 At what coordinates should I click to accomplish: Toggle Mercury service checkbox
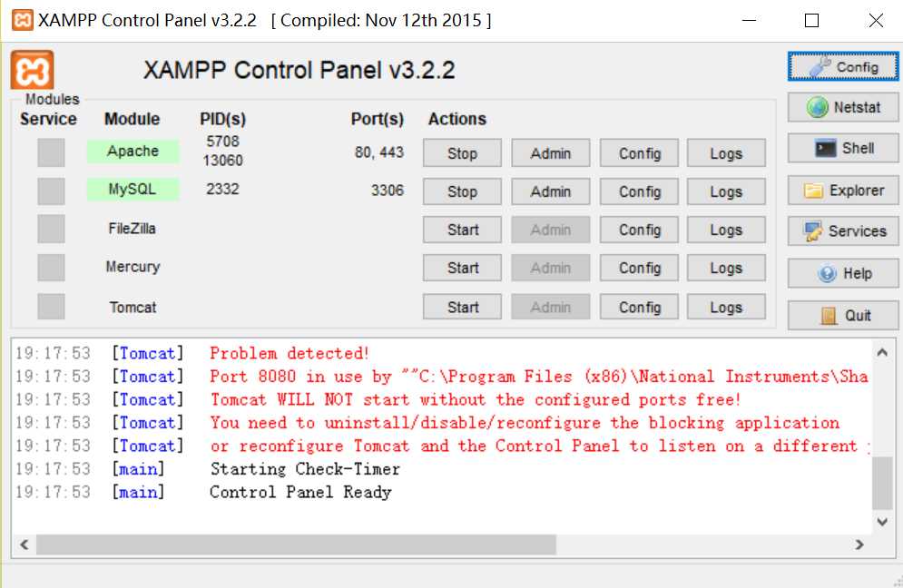(51, 268)
